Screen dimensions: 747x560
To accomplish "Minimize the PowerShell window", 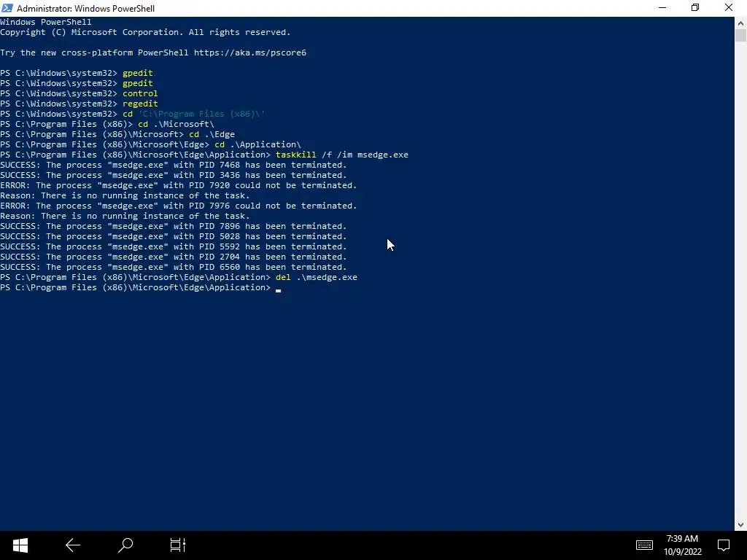I will coord(662,8).
